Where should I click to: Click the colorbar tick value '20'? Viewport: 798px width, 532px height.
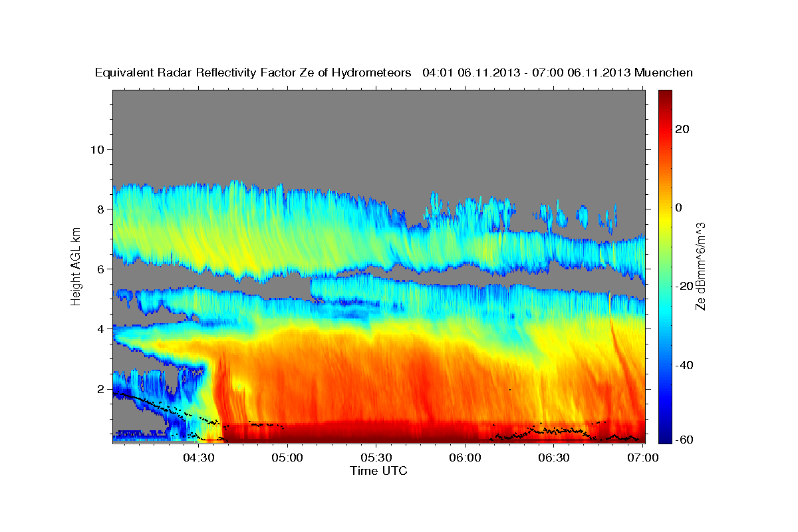click(x=683, y=129)
